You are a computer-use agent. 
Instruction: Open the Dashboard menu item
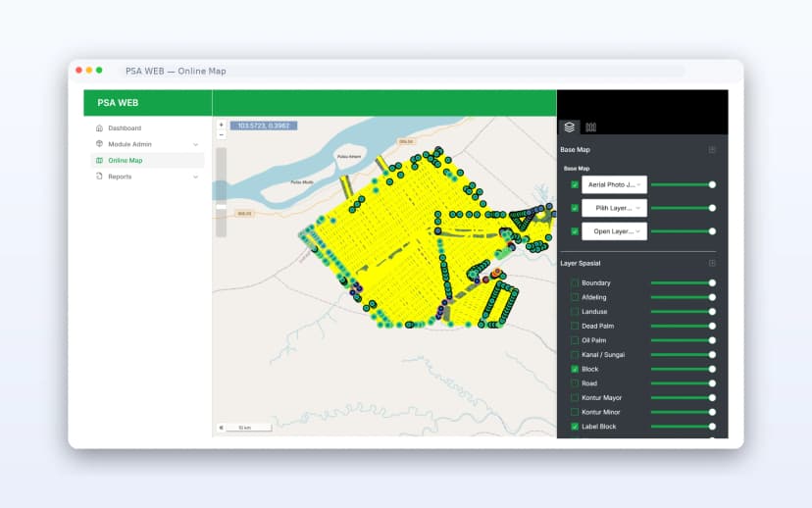coord(147,127)
